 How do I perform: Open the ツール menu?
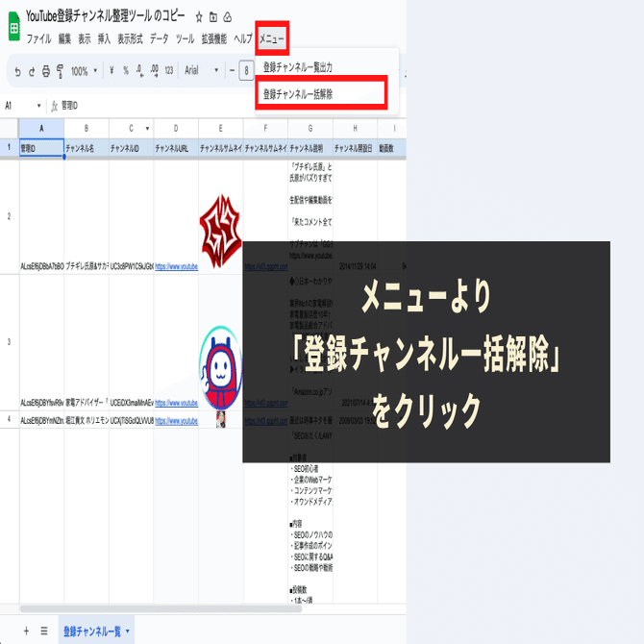point(185,39)
